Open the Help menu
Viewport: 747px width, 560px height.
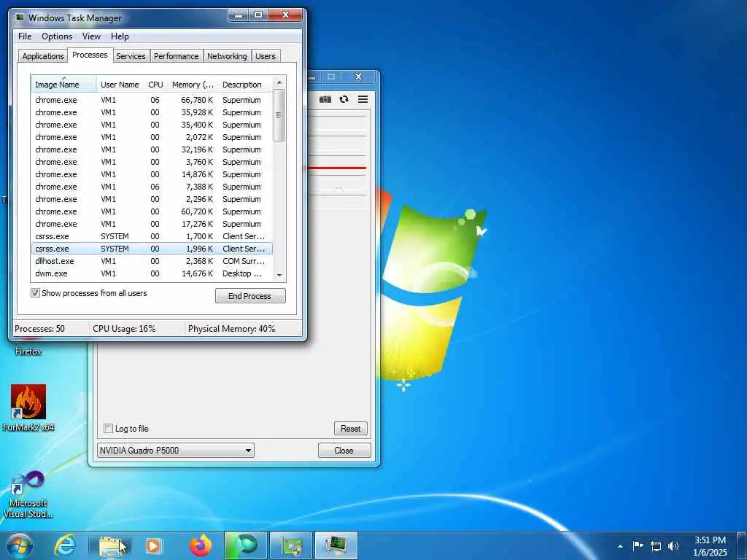[x=120, y=36]
